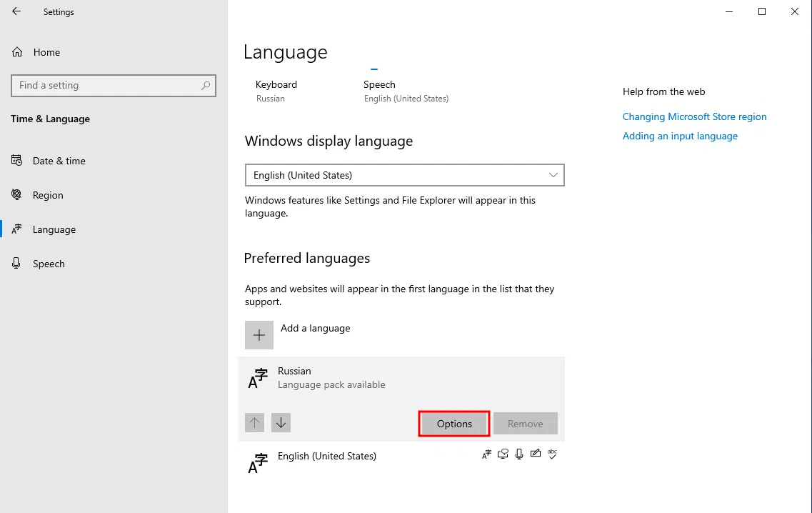Open the Changing Microsoft Store region link
This screenshot has height=513, width=812.
[x=694, y=116]
